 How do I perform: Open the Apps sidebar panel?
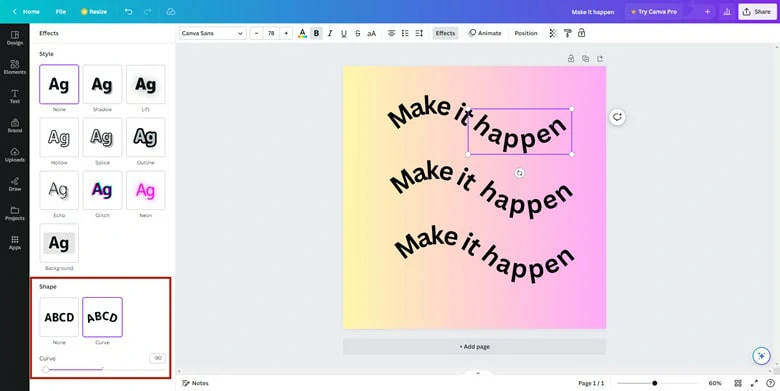[x=14, y=242]
